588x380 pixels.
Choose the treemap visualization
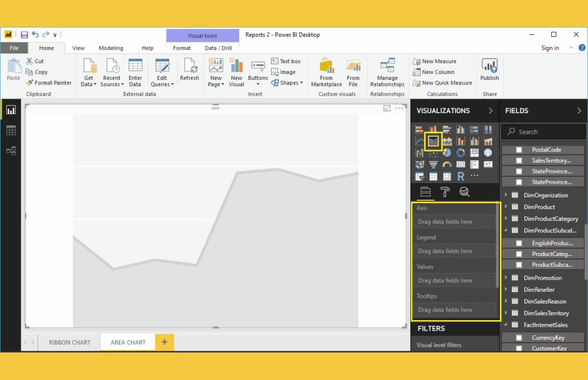click(x=474, y=153)
